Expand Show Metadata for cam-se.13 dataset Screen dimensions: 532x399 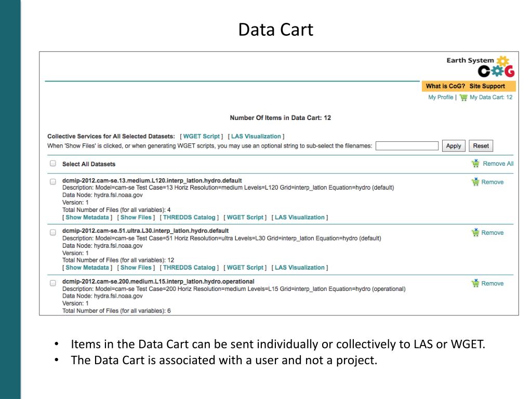click(x=87, y=217)
